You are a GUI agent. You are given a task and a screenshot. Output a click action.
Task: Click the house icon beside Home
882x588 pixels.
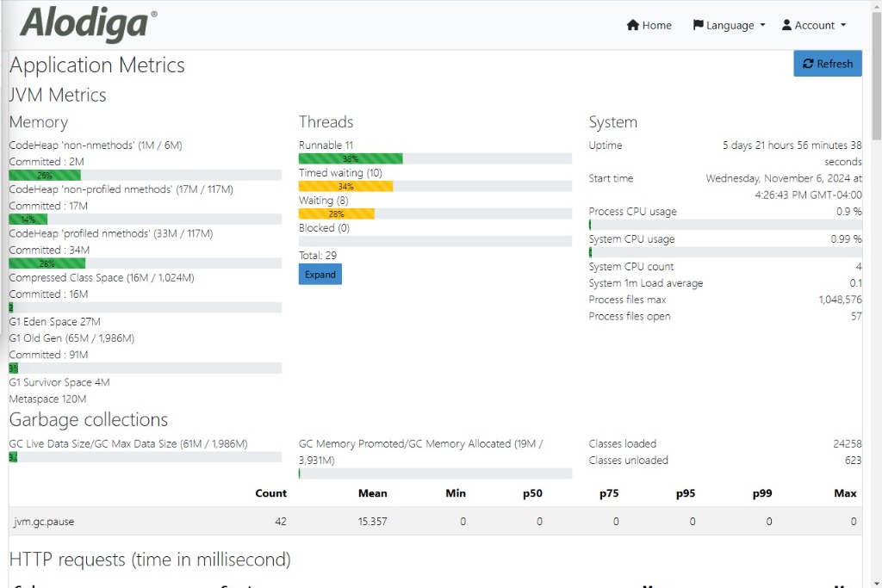point(633,25)
